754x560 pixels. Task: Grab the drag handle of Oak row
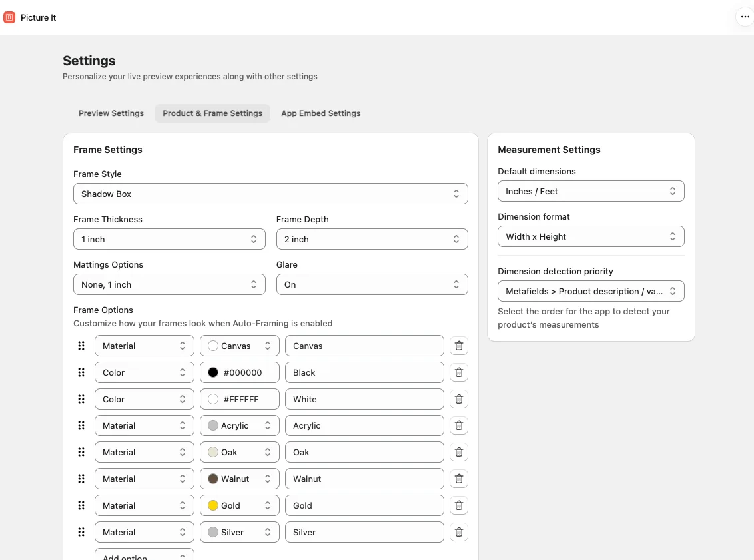click(x=81, y=452)
